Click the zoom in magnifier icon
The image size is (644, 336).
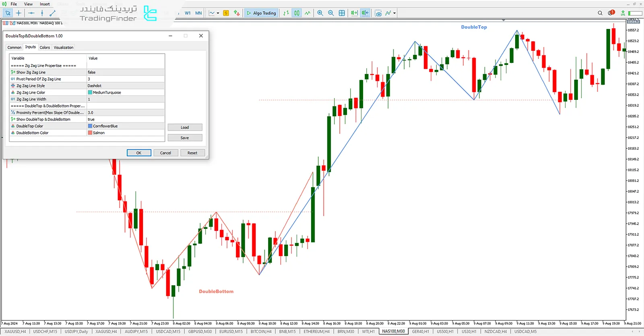coord(320,13)
